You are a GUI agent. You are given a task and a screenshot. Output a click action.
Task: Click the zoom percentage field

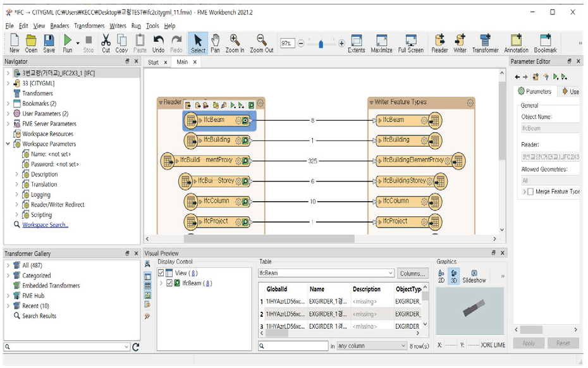click(x=287, y=44)
